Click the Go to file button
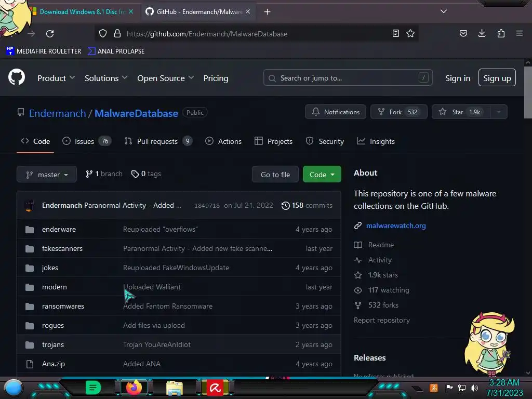This screenshot has width=532, height=399. (275, 175)
